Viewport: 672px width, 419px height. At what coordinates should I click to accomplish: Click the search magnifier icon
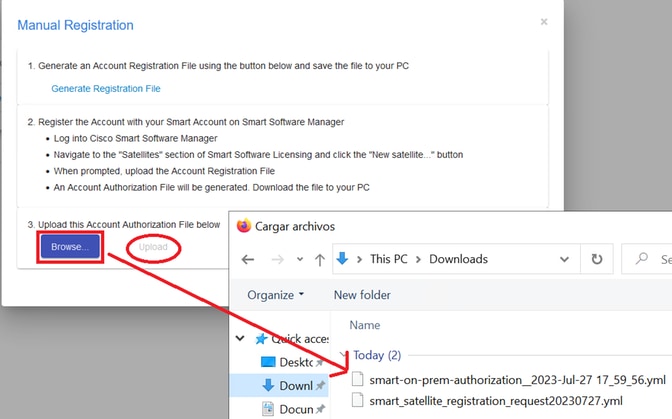[642, 258]
